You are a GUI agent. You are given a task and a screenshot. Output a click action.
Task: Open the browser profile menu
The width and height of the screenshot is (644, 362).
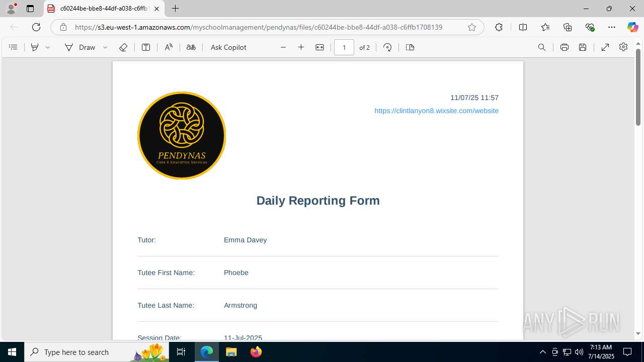click(11, 9)
